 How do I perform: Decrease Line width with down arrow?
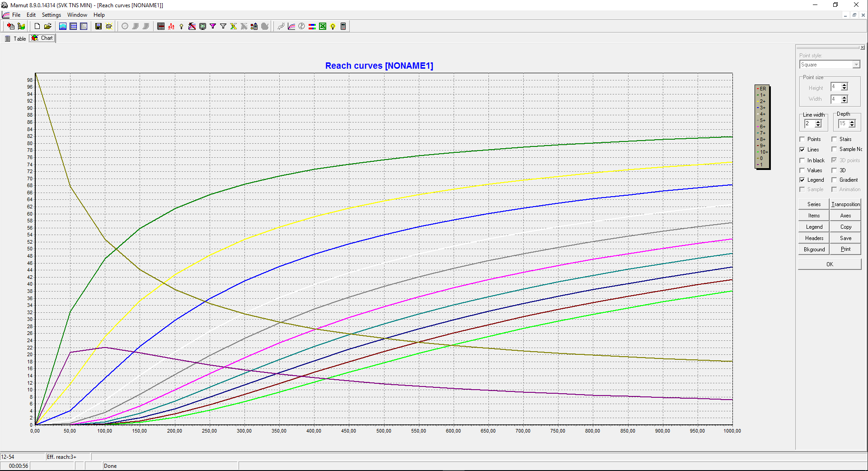818,126
